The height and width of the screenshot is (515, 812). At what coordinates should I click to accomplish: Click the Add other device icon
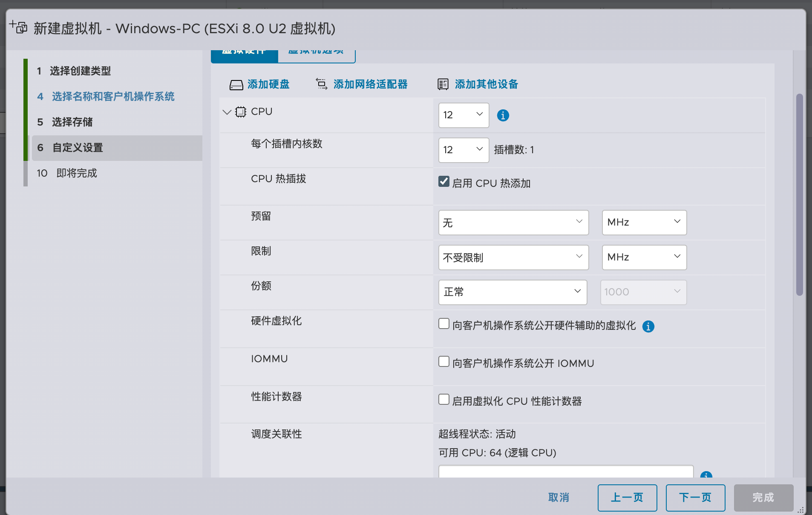(443, 84)
